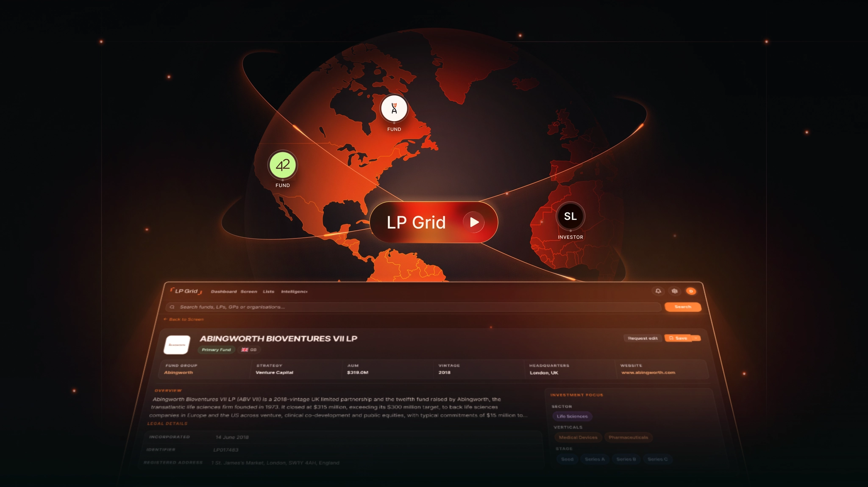The image size is (868, 487).
Task: Play the LP Grid video
Action: click(474, 222)
